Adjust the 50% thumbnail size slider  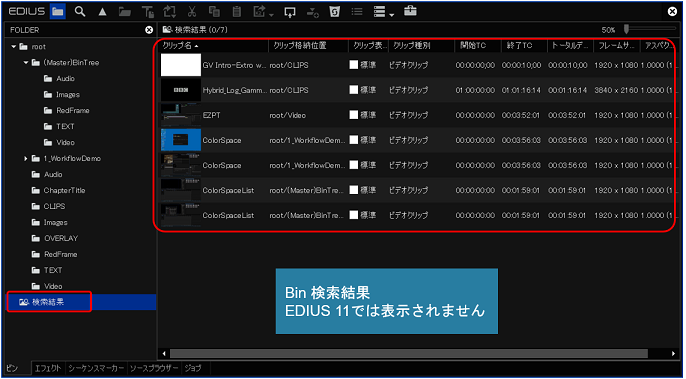(626, 29)
